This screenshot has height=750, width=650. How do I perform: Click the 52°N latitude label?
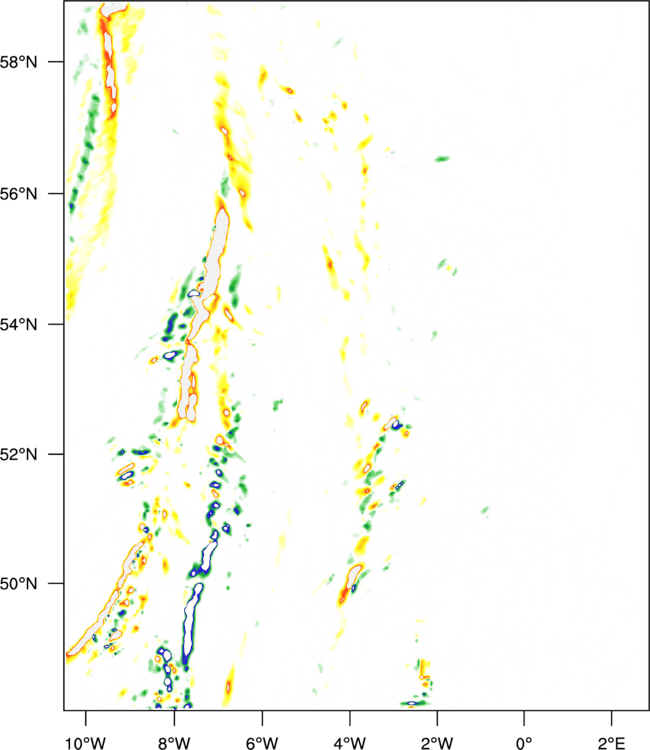coord(18,454)
